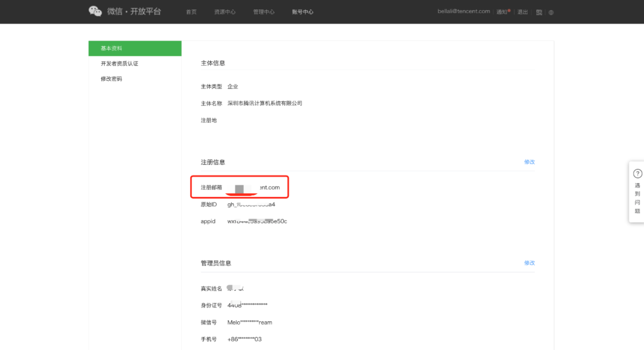This screenshot has height=350, width=644.
Task: Click the appid value text
Action: (x=257, y=221)
